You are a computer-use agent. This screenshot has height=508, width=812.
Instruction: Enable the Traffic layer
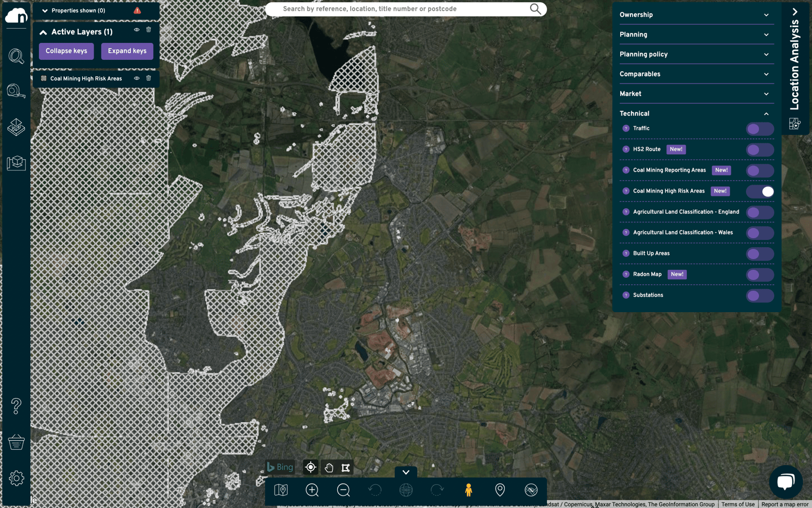tap(760, 129)
